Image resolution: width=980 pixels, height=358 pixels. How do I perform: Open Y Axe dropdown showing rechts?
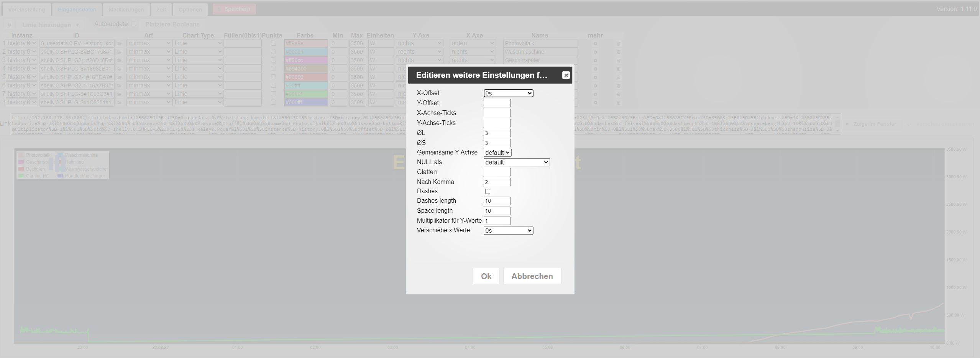click(x=419, y=52)
